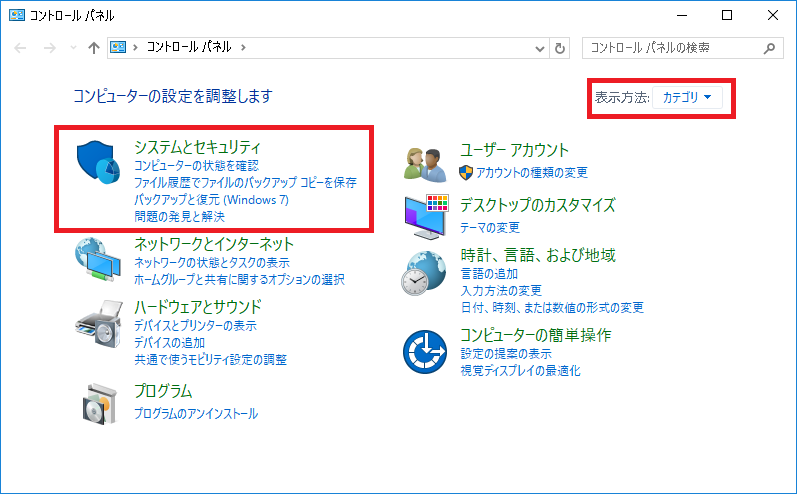The height and width of the screenshot is (494, 797).
Task: Open 時計、言語、および地域 heading
Action: pyautogui.click(x=538, y=255)
